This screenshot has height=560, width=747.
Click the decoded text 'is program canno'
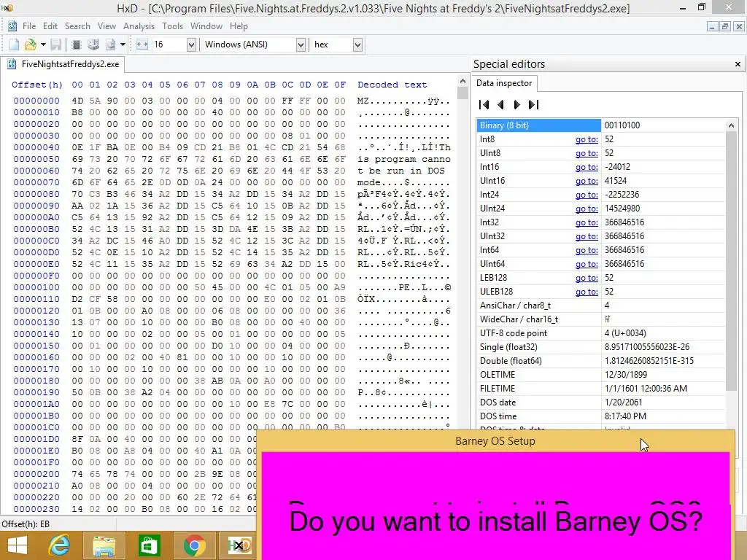[x=403, y=159]
